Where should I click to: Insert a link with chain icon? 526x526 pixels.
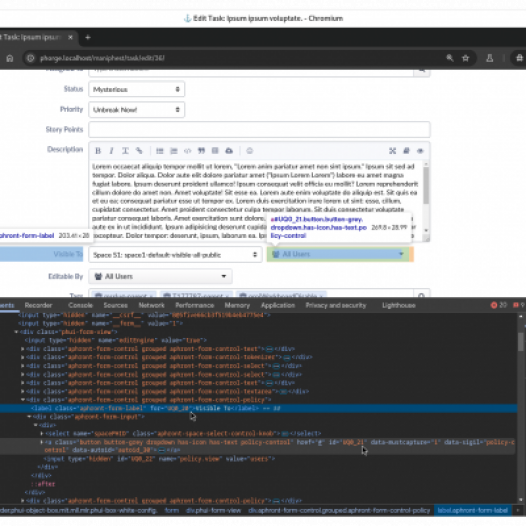[139, 151]
